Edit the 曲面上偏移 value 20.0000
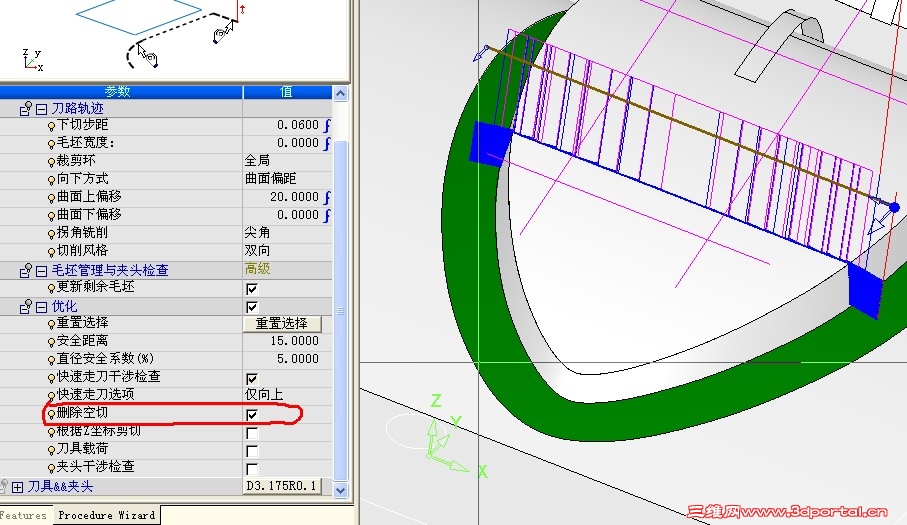Image resolution: width=907 pixels, height=525 pixels. (294, 197)
